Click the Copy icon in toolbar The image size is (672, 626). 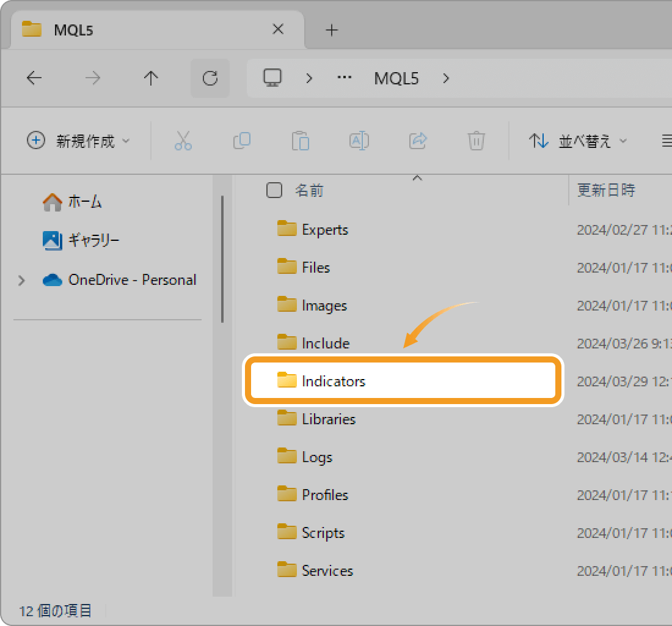click(242, 141)
